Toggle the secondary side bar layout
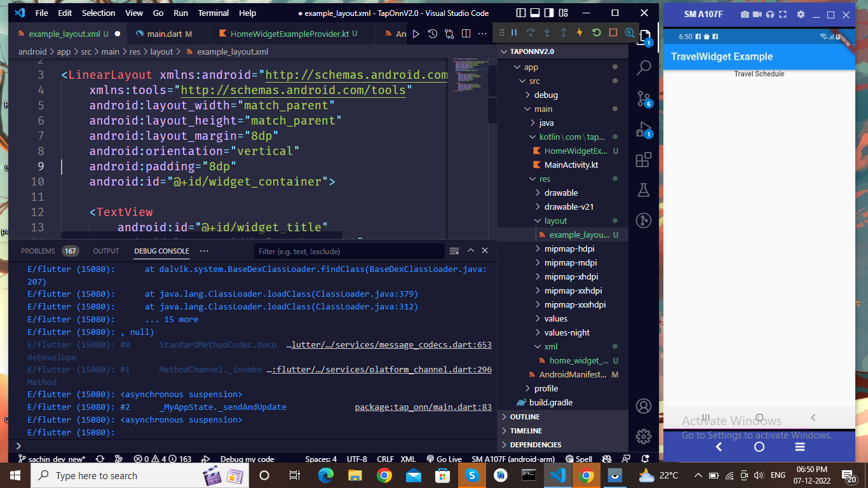The height and width of the screenshot is (488, 868). pyautogui.click(x=549, y=13)
